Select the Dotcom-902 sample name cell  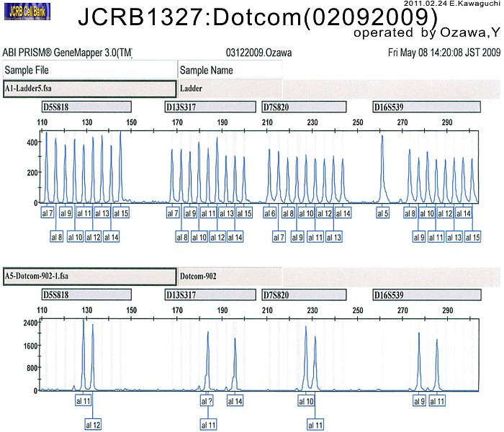pyautogui.click(x=230, y=276)
